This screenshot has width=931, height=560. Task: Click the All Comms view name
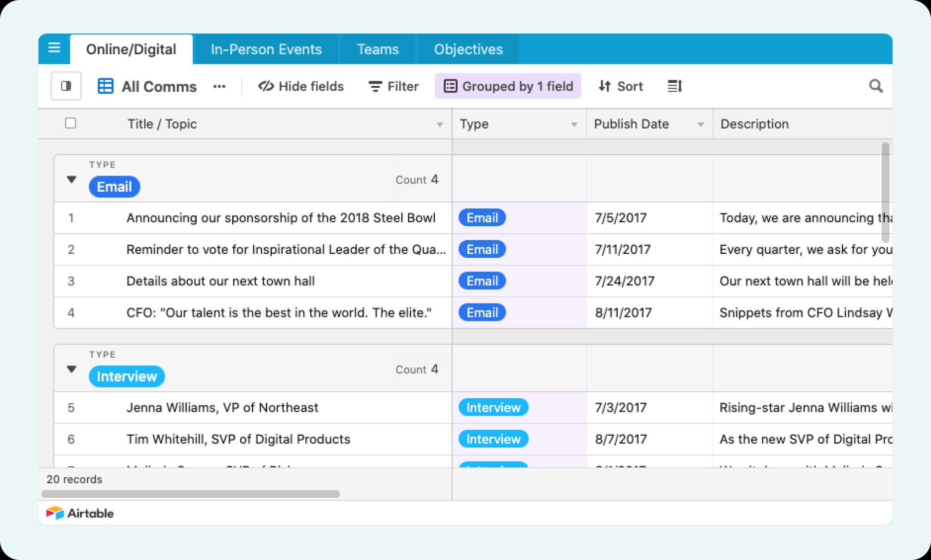[x=159, y=87]
